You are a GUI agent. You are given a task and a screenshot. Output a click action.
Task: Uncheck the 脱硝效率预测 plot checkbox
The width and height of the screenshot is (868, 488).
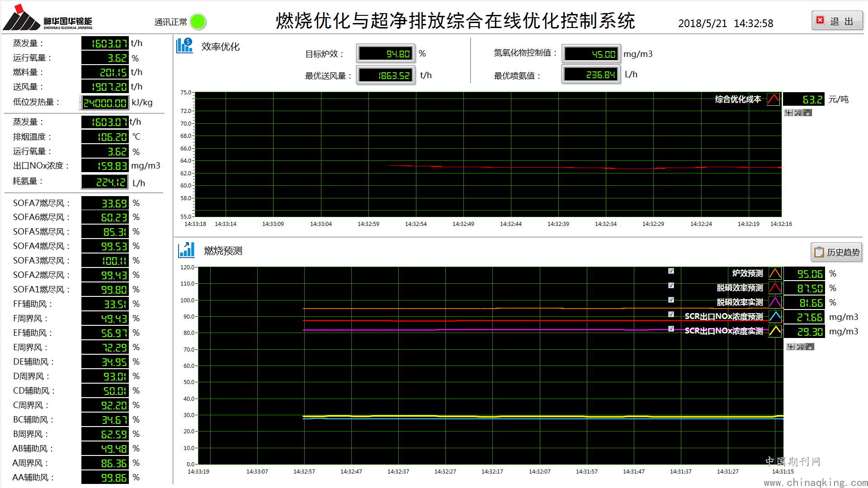[671, 285]
